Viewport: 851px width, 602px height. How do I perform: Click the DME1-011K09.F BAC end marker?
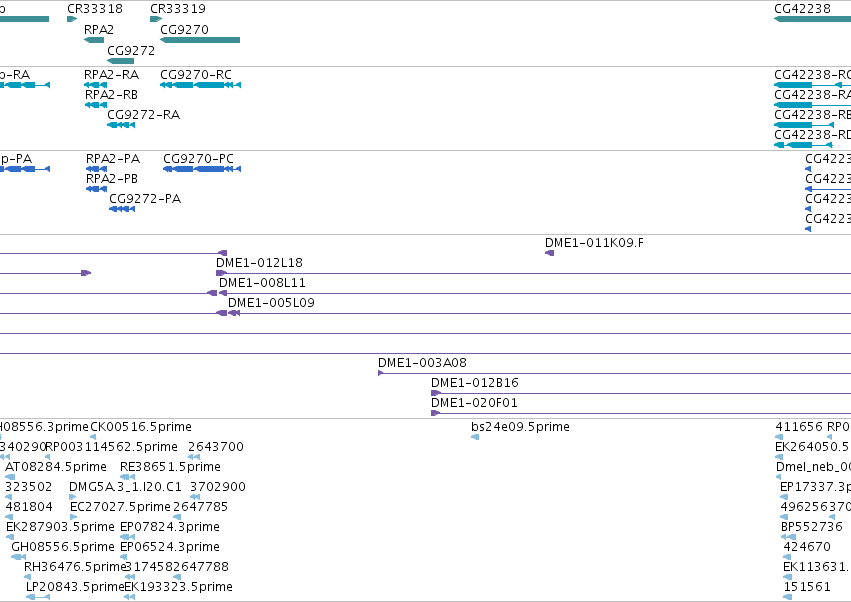click(549, 253)
